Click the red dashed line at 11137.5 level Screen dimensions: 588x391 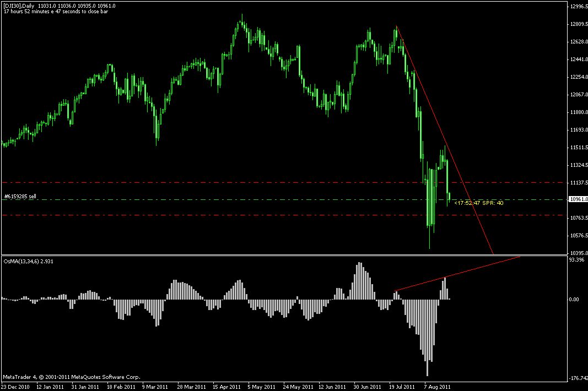(284, 183)
